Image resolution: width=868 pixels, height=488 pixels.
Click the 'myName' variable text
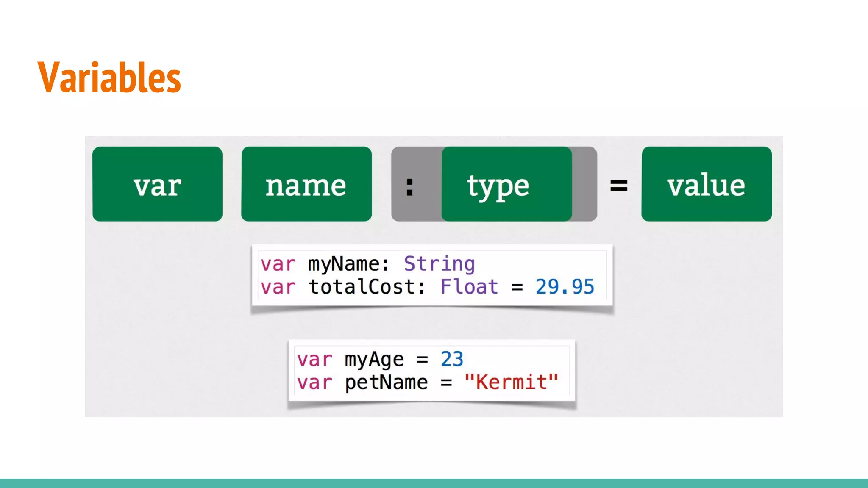343,264
